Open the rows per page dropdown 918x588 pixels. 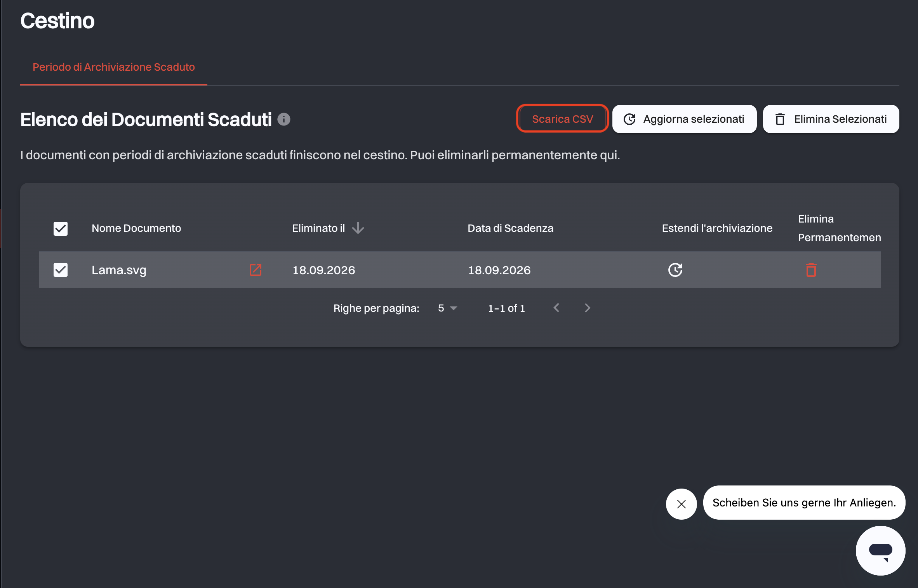point(447,308)
